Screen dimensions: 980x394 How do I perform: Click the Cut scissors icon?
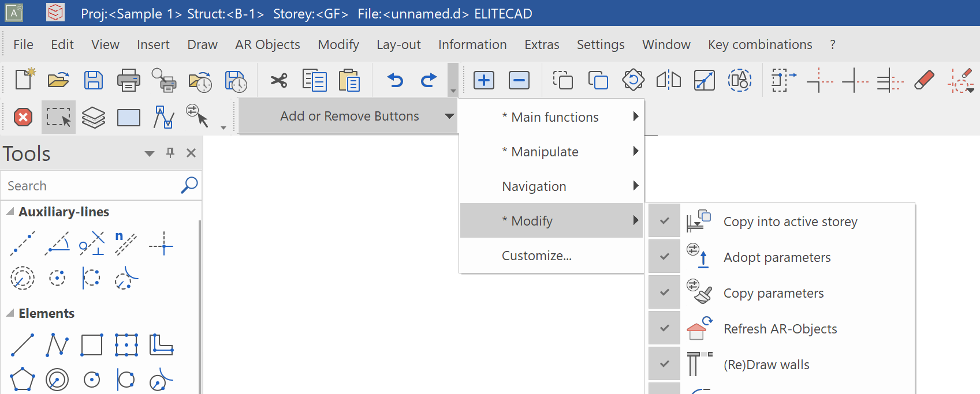click(x=279, y=80)
